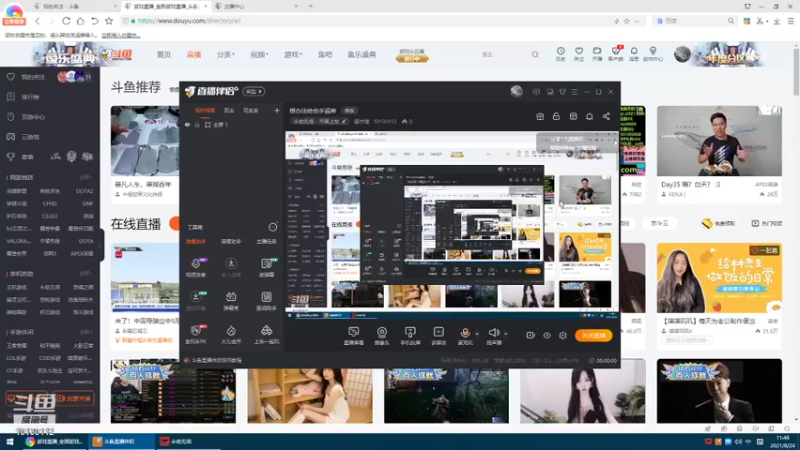Open creator center icon on Douyu header
This screenshot has width=800, height=450.
click(653, 54)
